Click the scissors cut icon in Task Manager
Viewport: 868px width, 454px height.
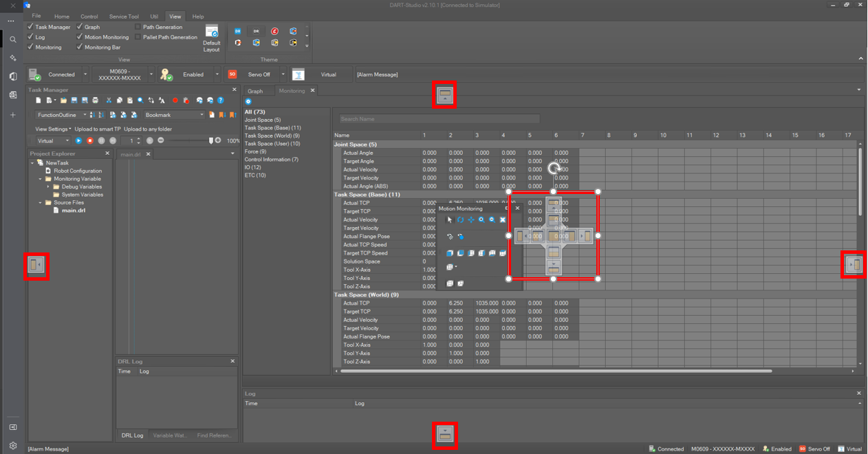[108, 100]
